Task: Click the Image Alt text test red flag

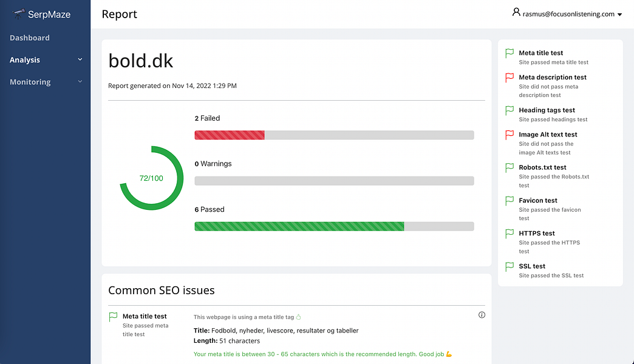Action: pyautogui.click(x=510, y=135)
